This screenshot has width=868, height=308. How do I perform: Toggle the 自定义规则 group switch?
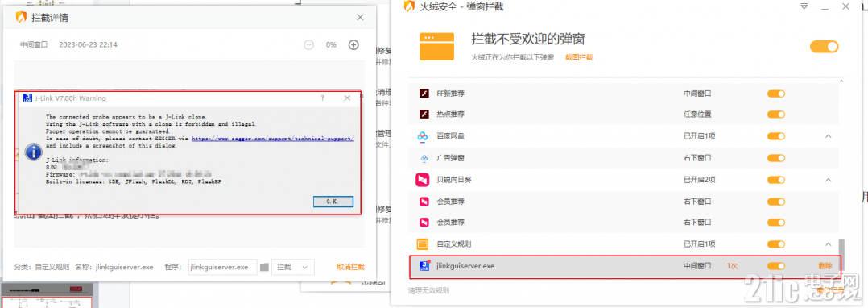click(776, 243)
